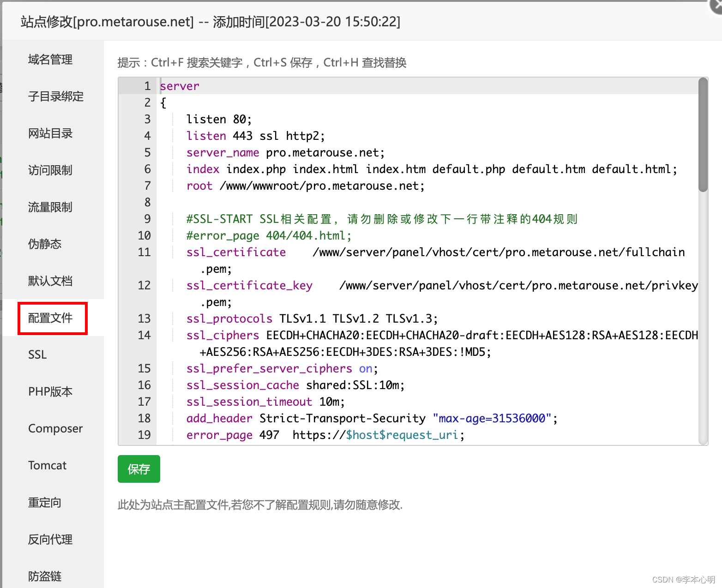Viewport: 722px width, 588px height.
Task: Open 重定向 settings
Action: [x=45, y=503]
